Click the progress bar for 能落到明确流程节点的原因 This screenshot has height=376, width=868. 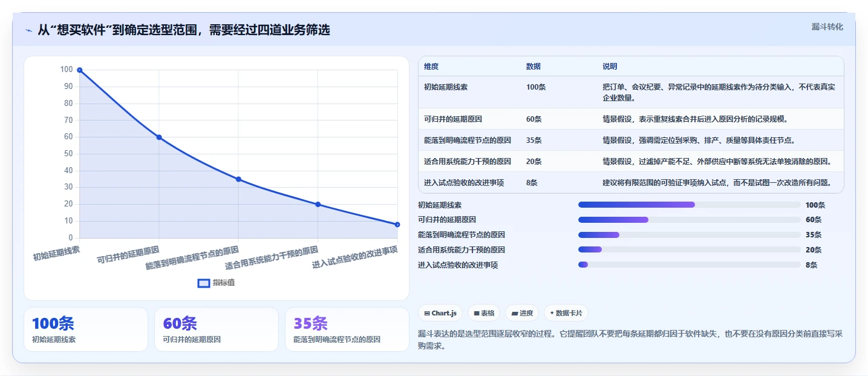[690, 235]
